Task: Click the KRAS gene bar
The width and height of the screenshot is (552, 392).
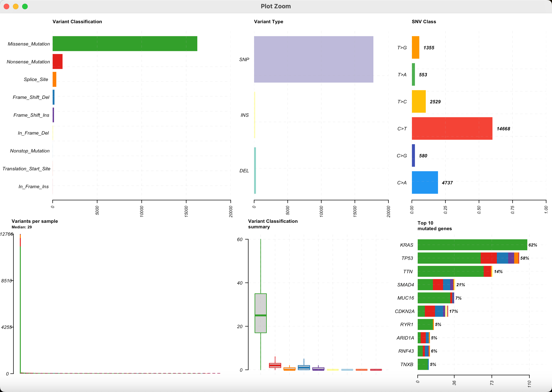Action: pos(472,245)
